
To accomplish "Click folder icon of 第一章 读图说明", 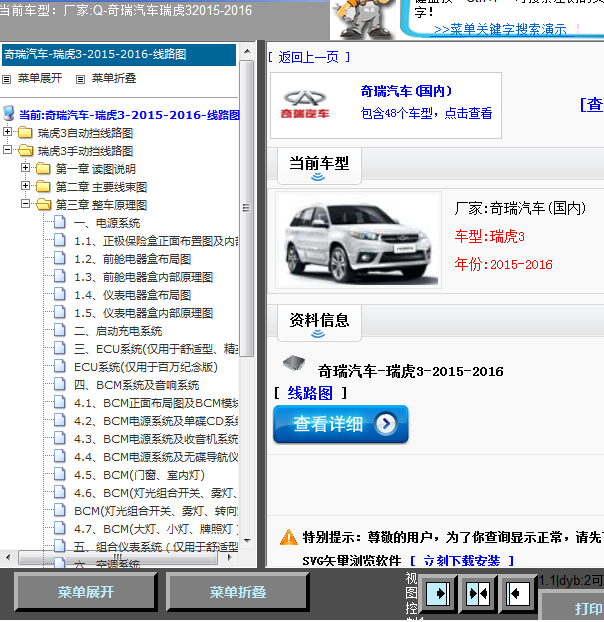I will pos(43,169).
